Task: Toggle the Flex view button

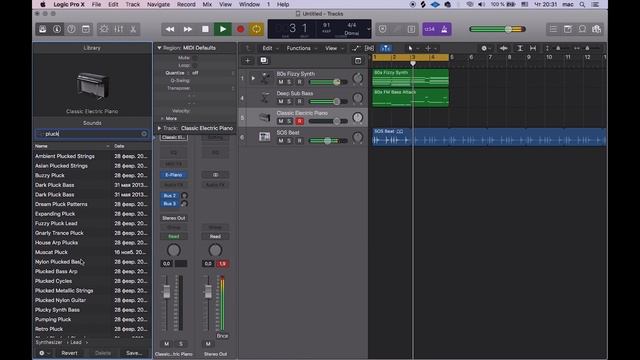Action: point(369,48)
